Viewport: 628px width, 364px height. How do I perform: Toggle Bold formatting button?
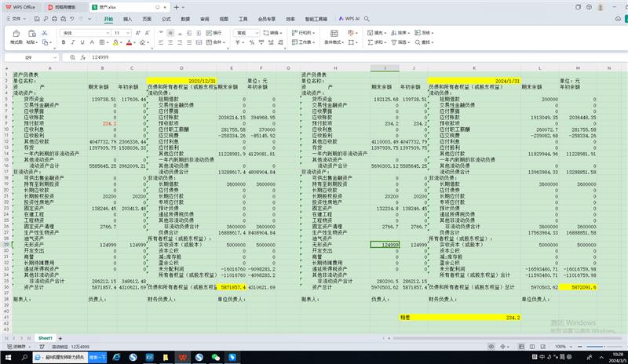coord(64,43)
